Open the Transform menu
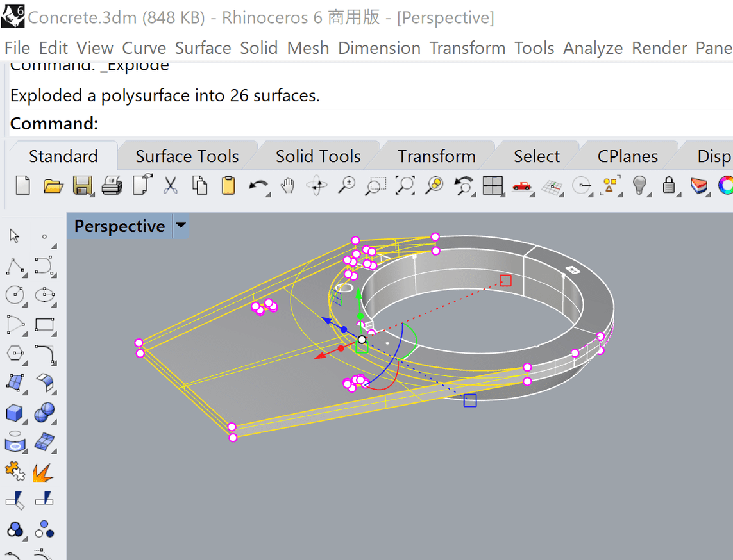The image size is (733, 560). pyautogui.click(x=467, y=48)
